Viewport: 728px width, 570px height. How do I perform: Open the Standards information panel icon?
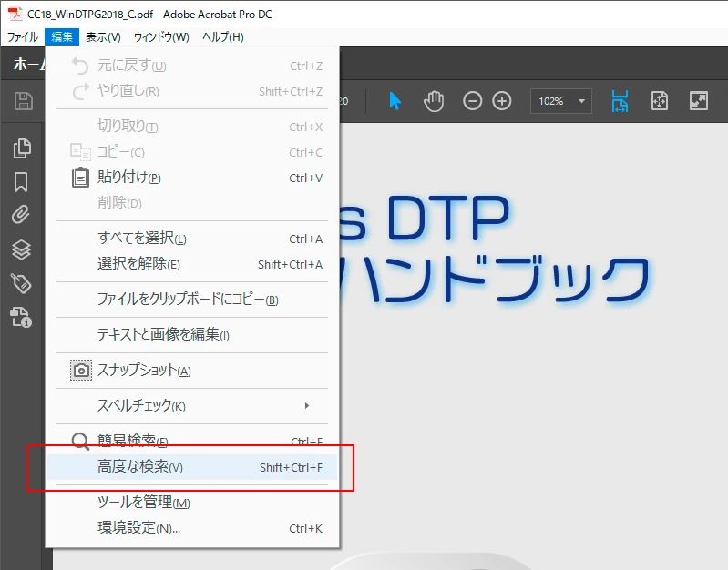pyautogui.click(x=21, y=318)
